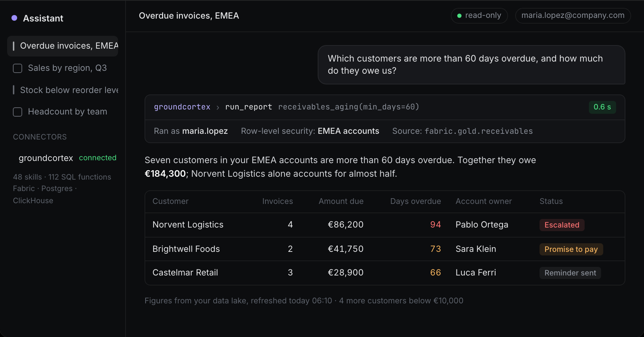Viewport: 644px width, 337px height.
Task: Click the run_report function name
Action: click(249, 107)
